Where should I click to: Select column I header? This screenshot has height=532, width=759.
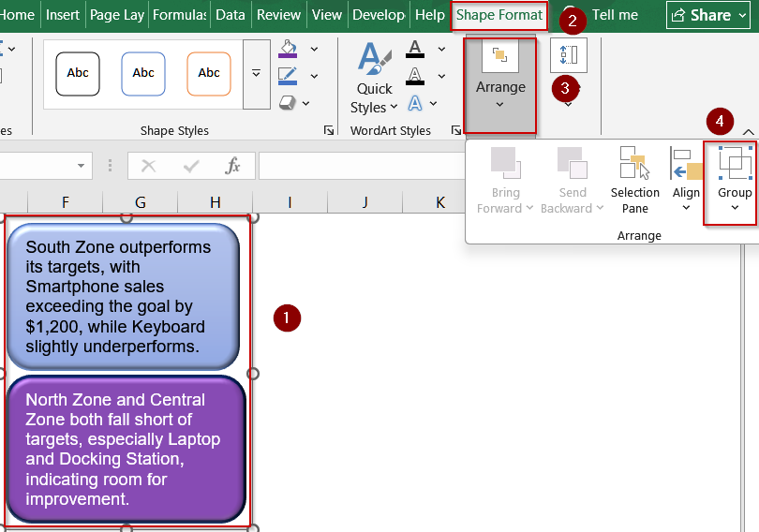click(290, 201)
